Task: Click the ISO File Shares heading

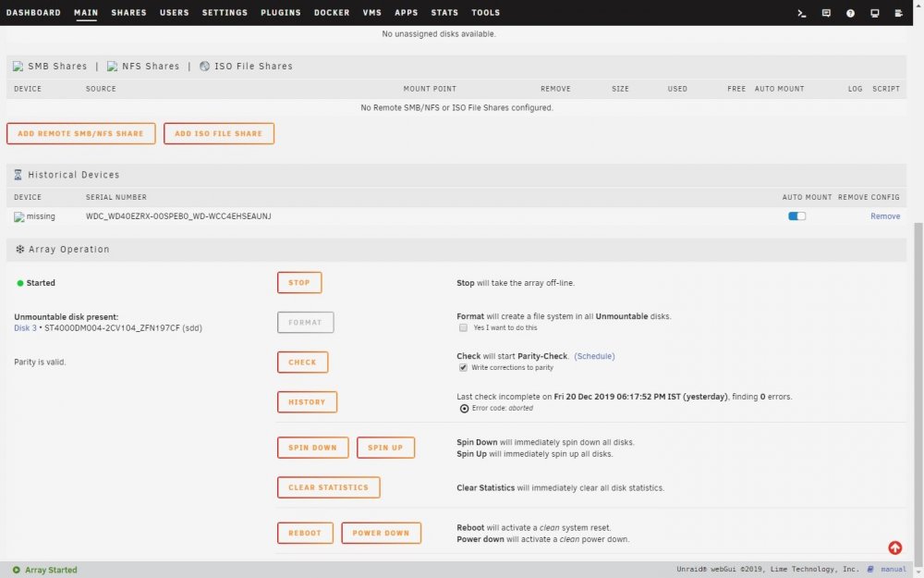Action: pos(253,66)
